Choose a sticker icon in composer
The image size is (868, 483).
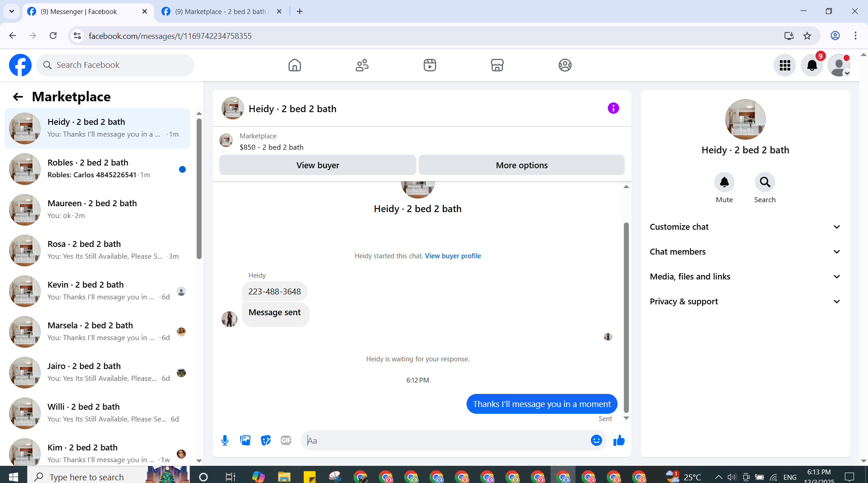point(266,440)
